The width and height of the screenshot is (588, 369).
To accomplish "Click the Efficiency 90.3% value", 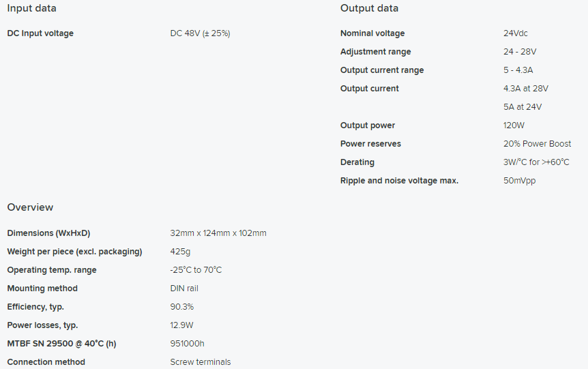I will [x=181, y=307].
